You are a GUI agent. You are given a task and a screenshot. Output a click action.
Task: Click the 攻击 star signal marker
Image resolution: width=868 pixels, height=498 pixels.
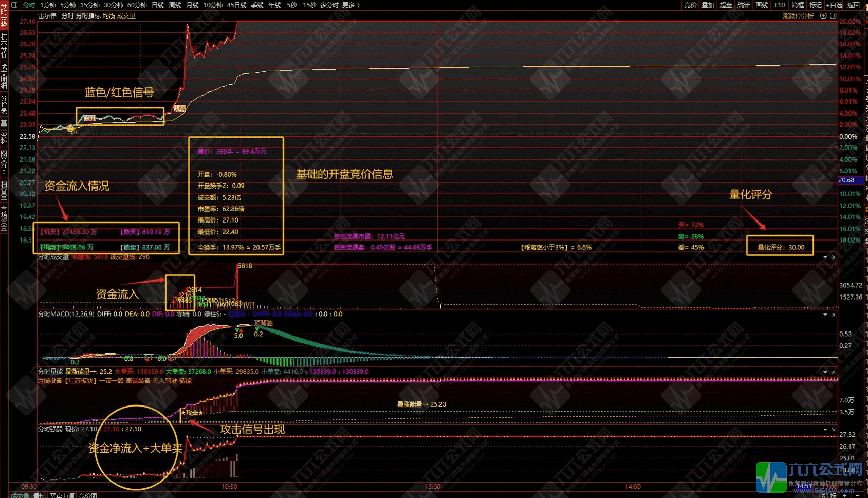tap(192, 412)
